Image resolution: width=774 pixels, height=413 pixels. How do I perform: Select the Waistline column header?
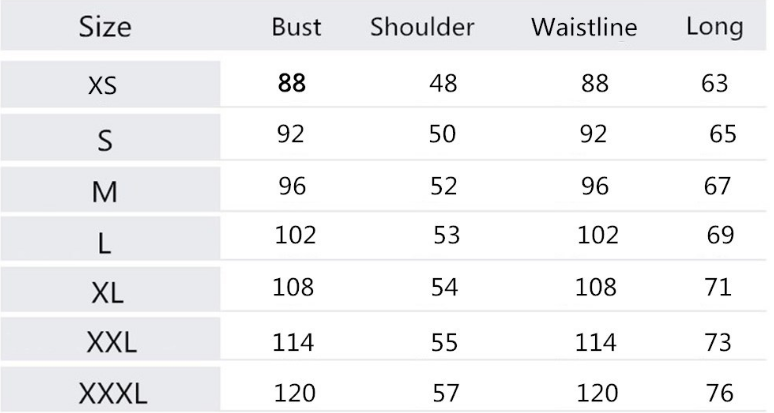pos(584,28)
